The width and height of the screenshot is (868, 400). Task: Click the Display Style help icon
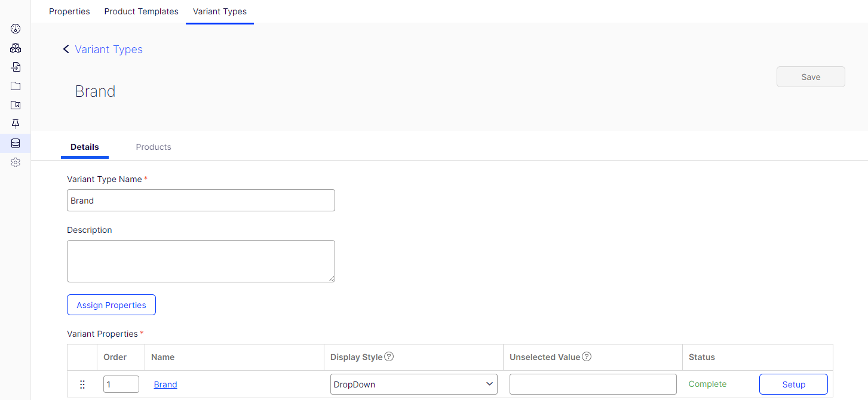(x=389, y=356)
